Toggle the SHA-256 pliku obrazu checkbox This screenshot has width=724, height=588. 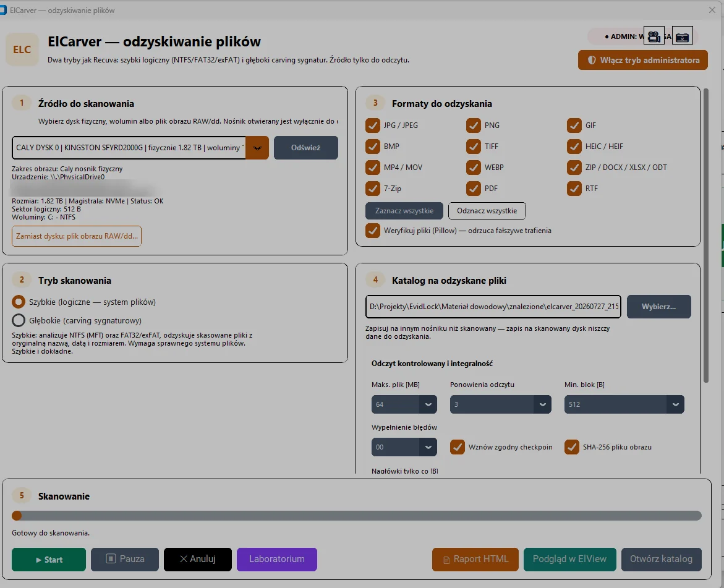572,447
